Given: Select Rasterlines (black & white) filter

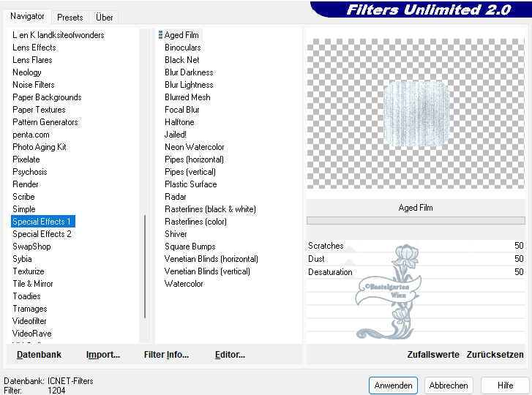Looking at the screenshot, I should (x=210, y=209).
